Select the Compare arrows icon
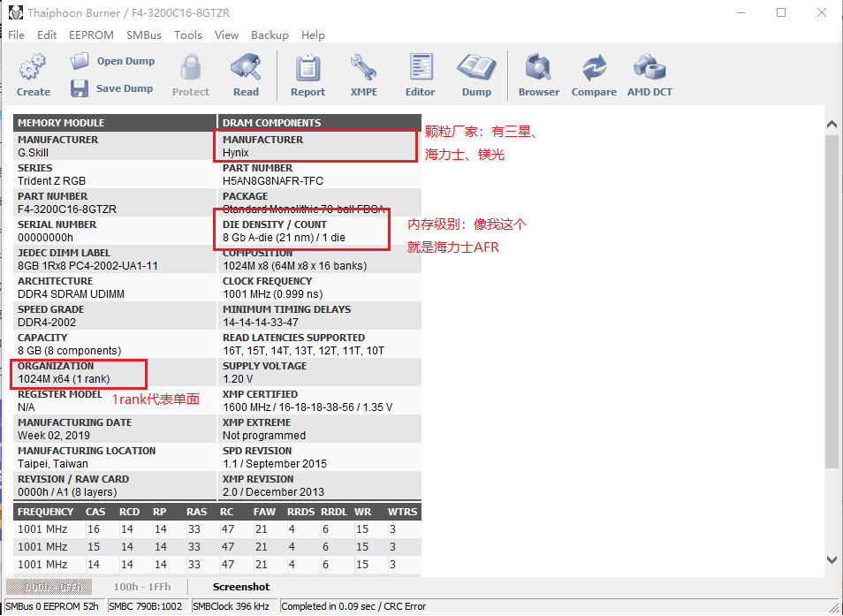 point(594,69)
